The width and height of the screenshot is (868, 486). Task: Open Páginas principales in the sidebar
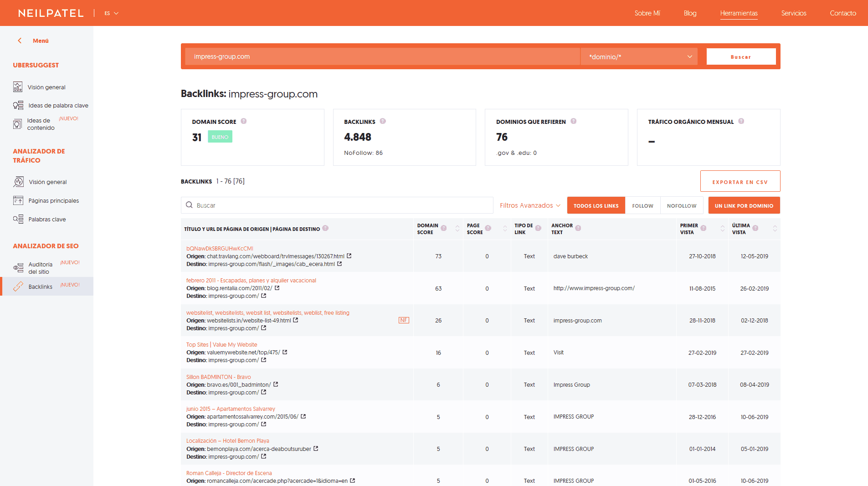click(53, 200)
